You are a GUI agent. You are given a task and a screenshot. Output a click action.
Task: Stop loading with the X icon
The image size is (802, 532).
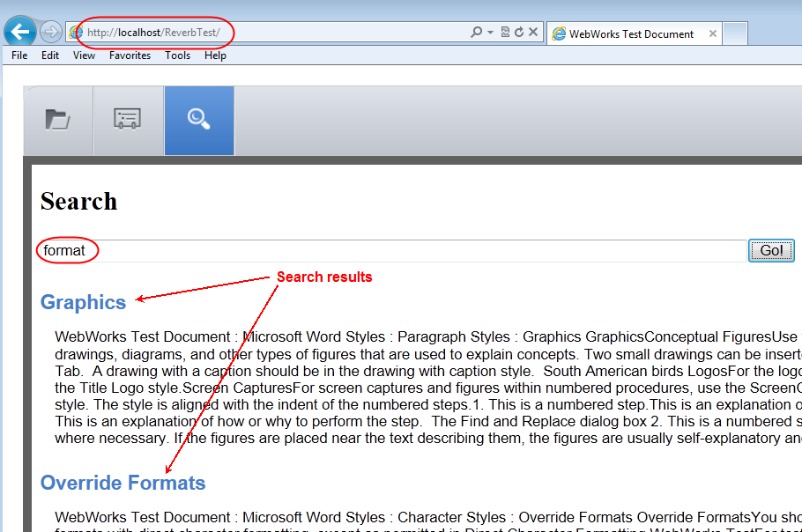pyautogui.click(x=533, y=33)
